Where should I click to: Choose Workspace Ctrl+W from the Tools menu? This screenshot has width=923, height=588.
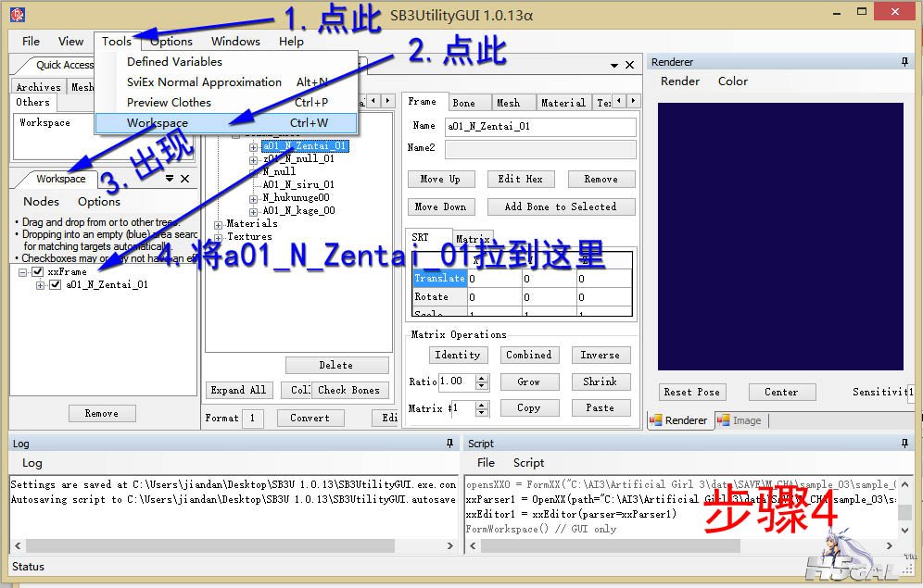pos(226,123)
